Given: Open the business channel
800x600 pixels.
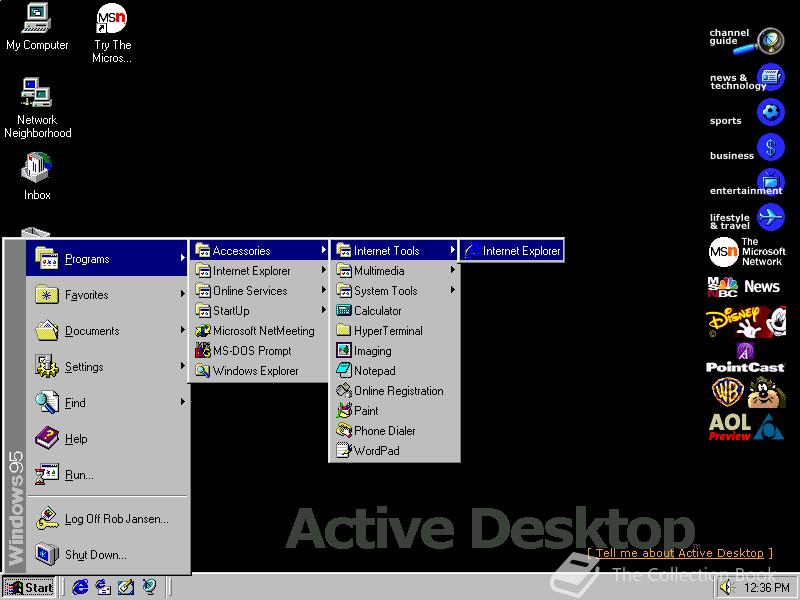Looking at the screenshot, I should point(747,148).
